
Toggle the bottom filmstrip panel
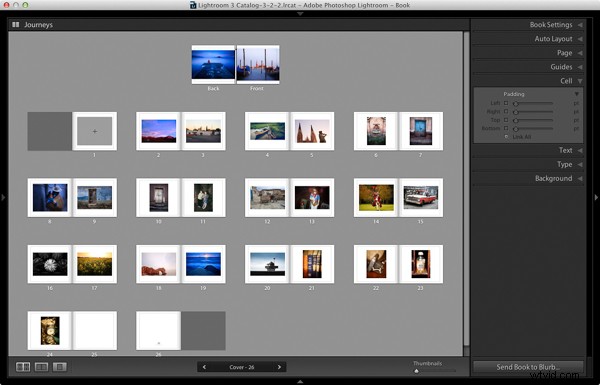pos(300,382)
